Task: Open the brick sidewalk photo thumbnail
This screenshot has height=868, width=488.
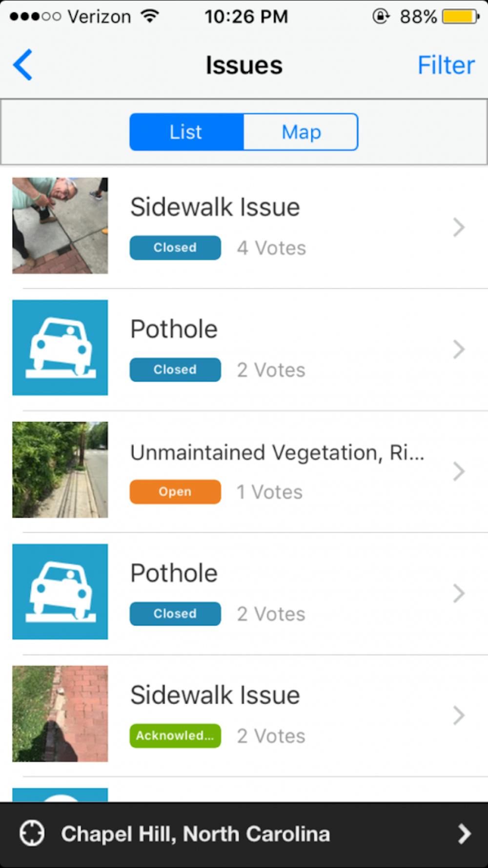Action: 60,713
